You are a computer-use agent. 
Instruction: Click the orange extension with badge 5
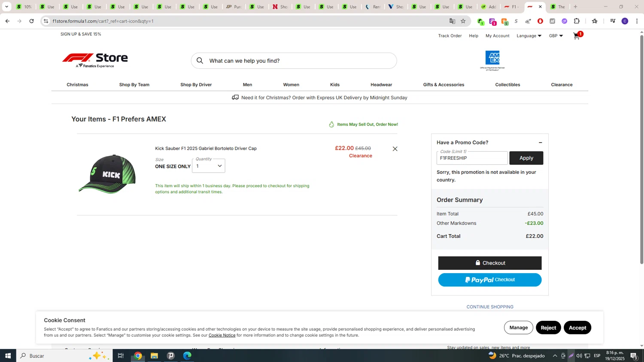504,21
